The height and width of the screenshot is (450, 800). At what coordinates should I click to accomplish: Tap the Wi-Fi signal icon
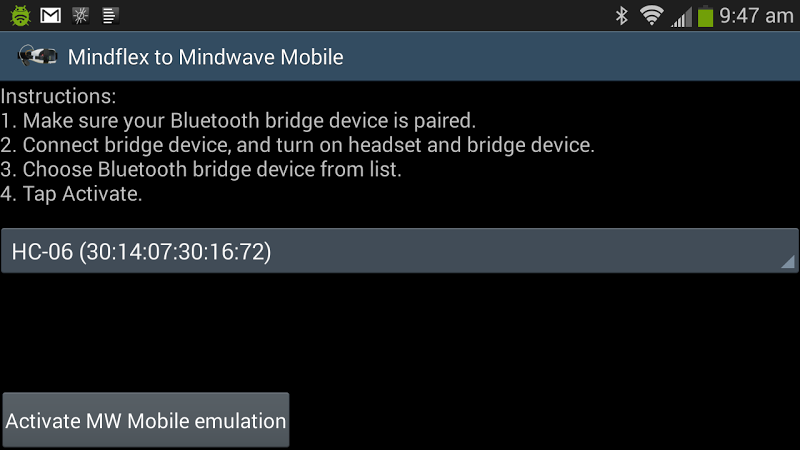point(652,15)
